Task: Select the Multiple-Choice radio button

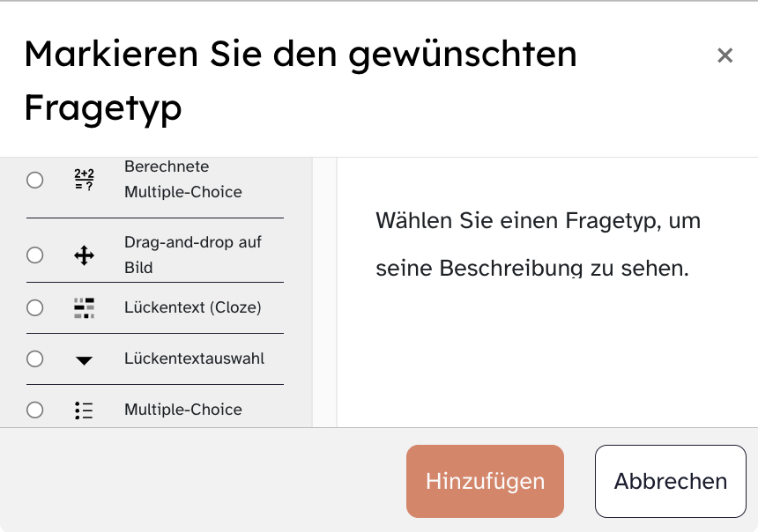Action: pos(34,410)
